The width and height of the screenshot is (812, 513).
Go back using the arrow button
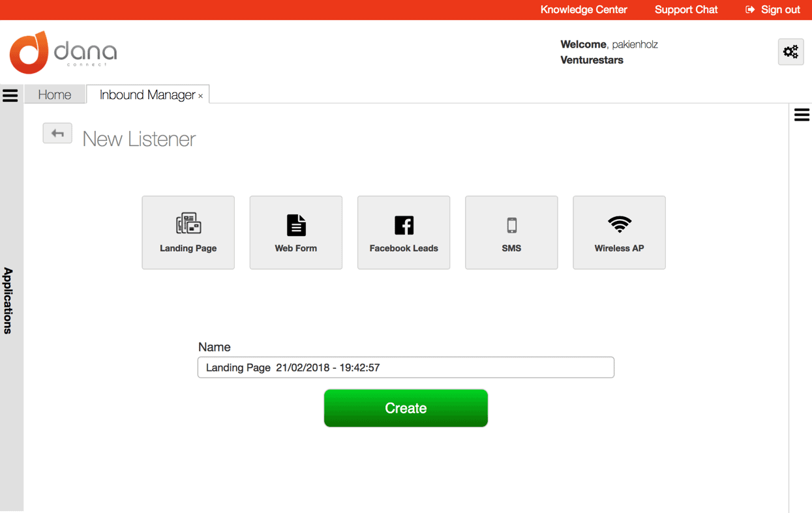point(57,134)
